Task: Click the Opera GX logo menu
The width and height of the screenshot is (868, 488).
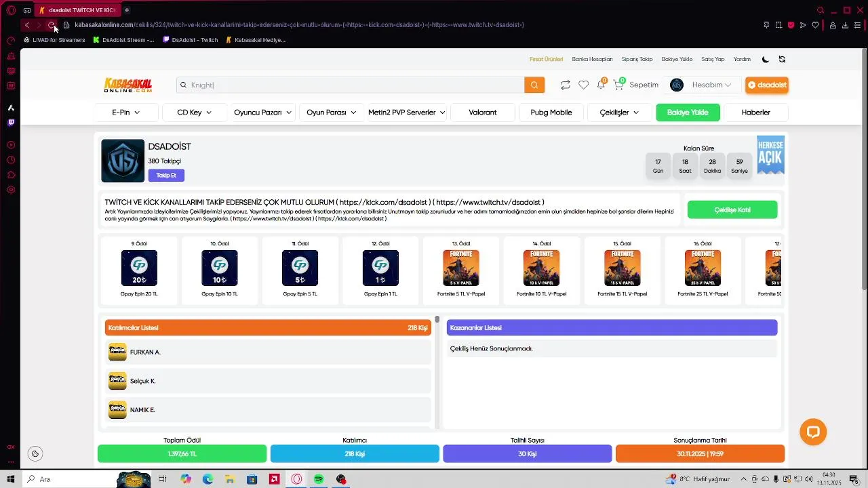Action: pos(11,10)
